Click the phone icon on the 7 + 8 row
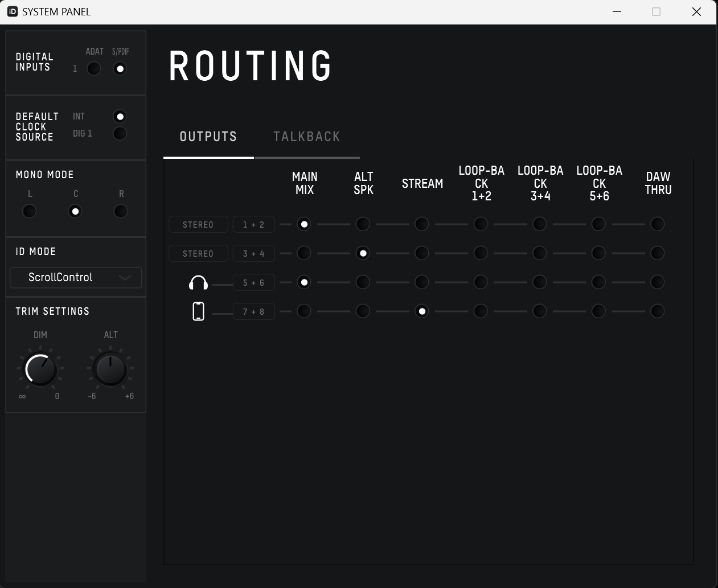The width and height of the screenshot is (718, 588). pyautogui.click(x=198, y=311)
